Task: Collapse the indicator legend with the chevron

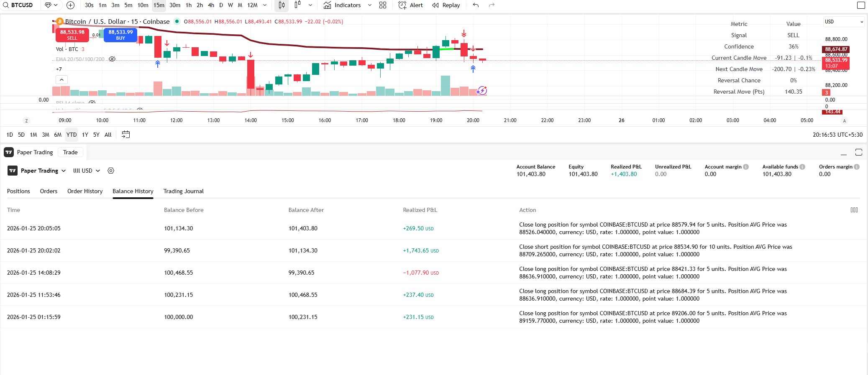Action: (x=61, y=79)
